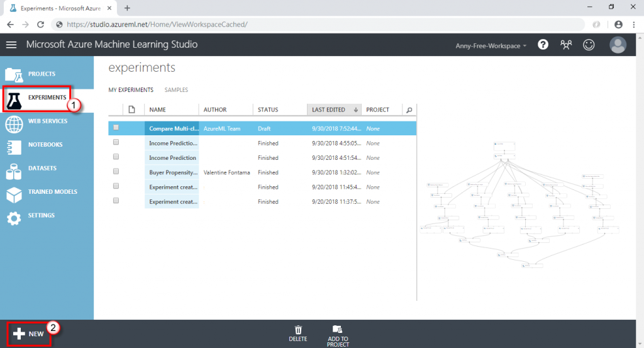
Task: Open the user account avatar
Action: (x=618, y=45)
